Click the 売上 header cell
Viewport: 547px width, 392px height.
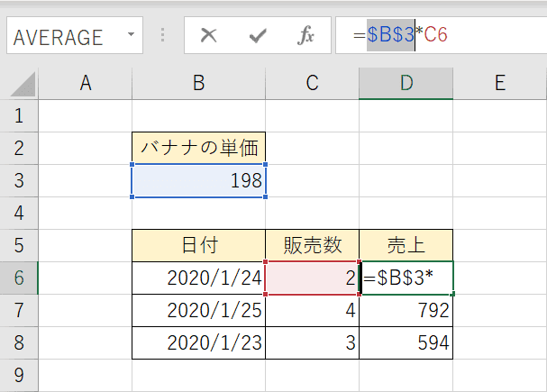point(406,245)
